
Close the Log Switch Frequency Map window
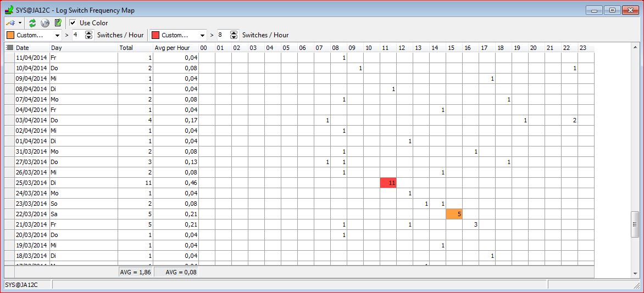point(630,10)
